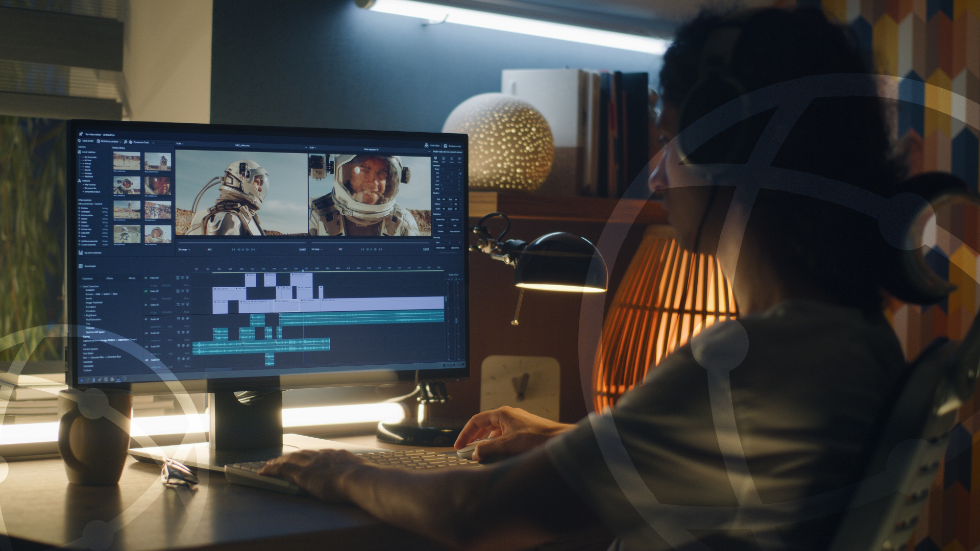Step forward one frame in source viewer

(x=248, y=249)
